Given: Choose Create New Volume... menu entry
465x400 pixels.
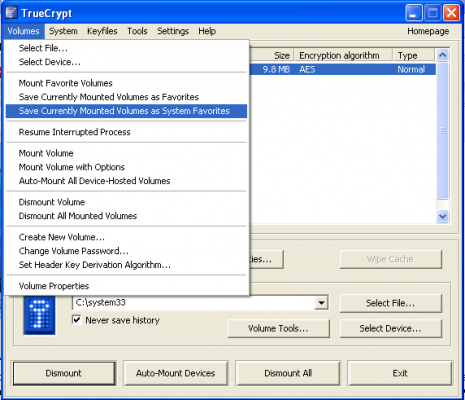Looking at the screenshot, I should point(126,237).
